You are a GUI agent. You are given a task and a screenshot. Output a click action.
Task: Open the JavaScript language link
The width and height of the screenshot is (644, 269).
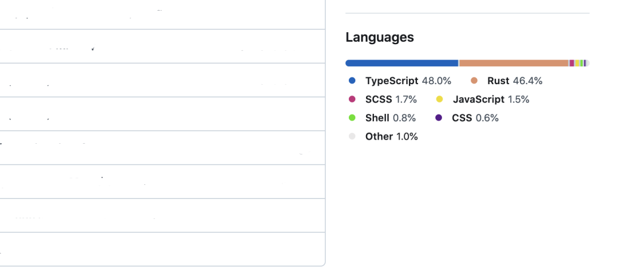coord(482,100)
